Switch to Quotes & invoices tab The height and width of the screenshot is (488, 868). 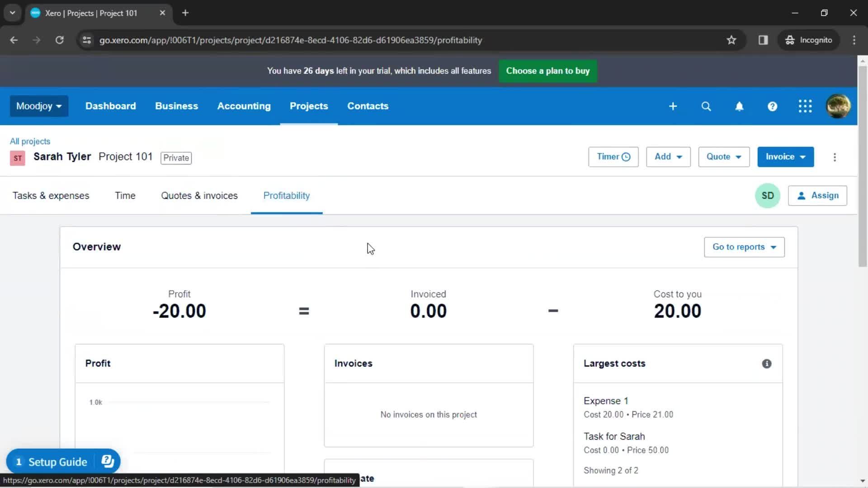click(x=199, y=196)
